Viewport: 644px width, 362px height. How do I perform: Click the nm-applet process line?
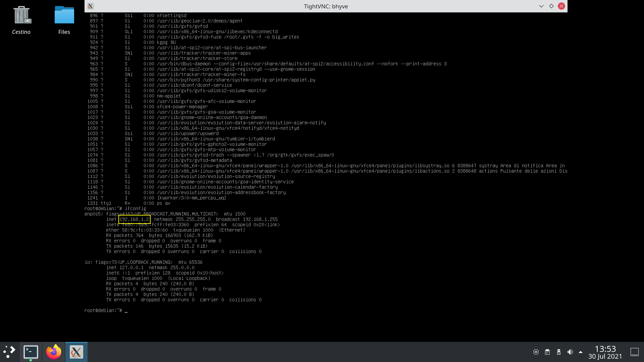[x=135, y=96]
